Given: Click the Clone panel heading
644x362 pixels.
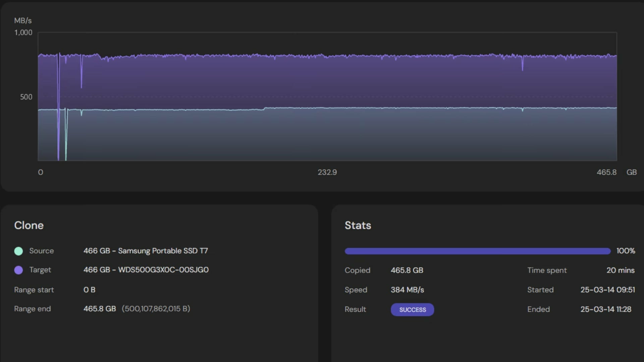Looking at the screenshot, I should 29,225.
